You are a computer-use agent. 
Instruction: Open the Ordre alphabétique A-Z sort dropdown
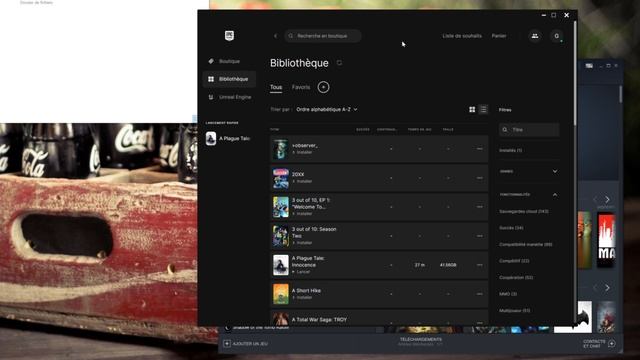pos(327,109)
